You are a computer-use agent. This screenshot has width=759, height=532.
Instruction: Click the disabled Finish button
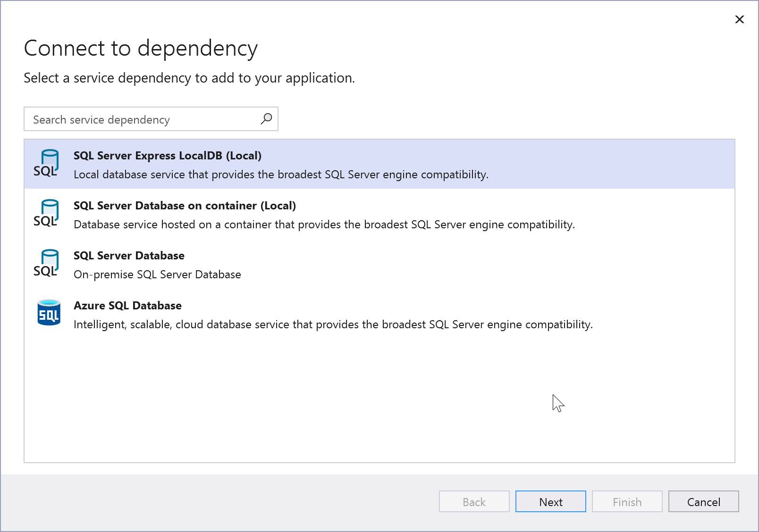coord(627,501)
